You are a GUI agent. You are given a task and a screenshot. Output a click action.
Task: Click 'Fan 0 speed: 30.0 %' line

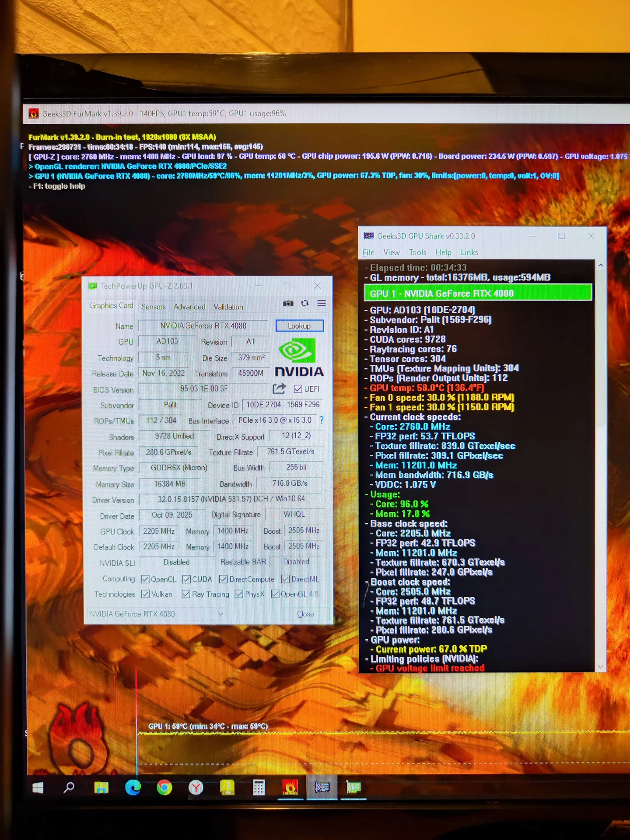click(x=442, y=397)
